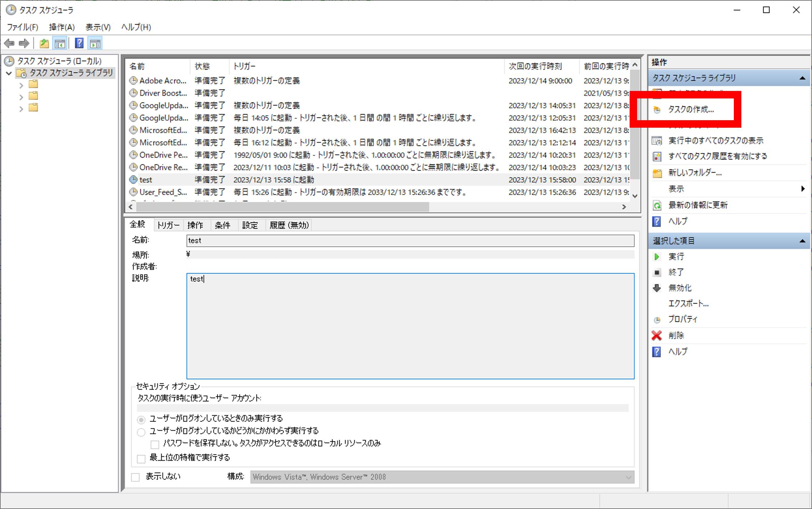The height and width of the screenshot is (509, 812).
Task: Click the red X 削除 icon
Action: coord(657,335)
